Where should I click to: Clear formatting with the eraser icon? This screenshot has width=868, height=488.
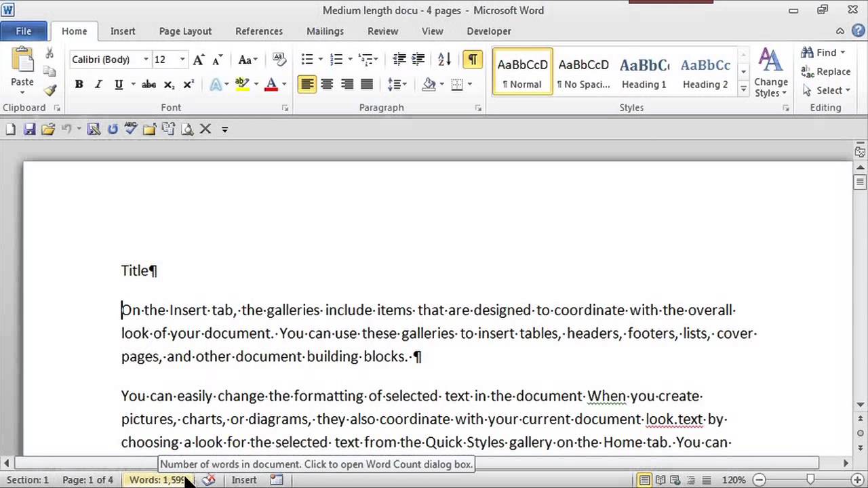[x=279, y=60]
